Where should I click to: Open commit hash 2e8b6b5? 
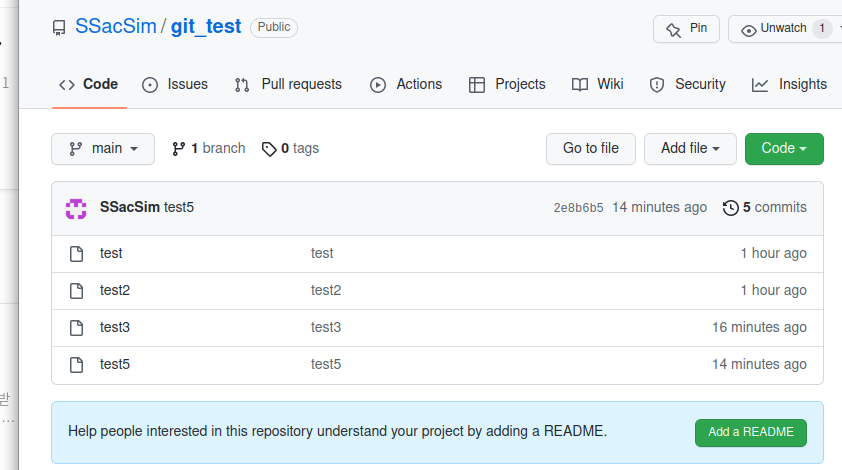coord(578,208)
